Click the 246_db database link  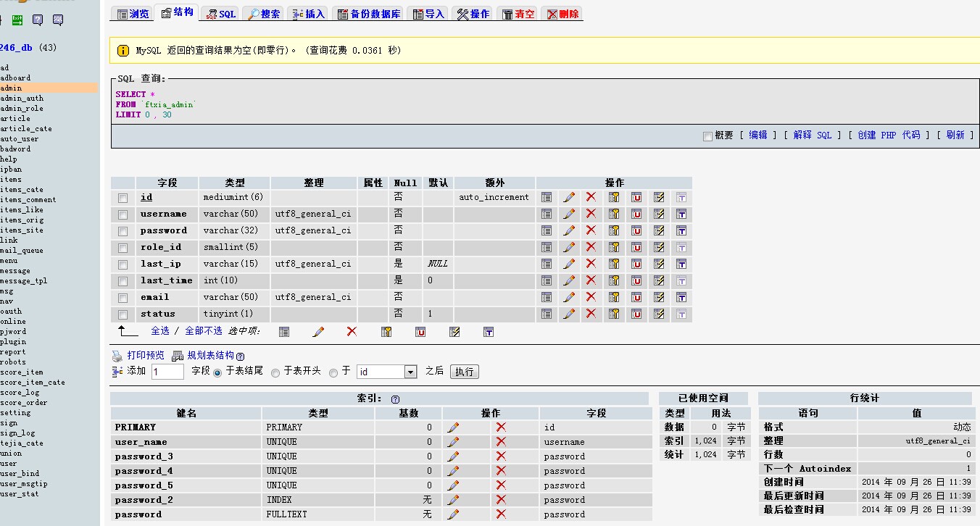coord(16,48)
